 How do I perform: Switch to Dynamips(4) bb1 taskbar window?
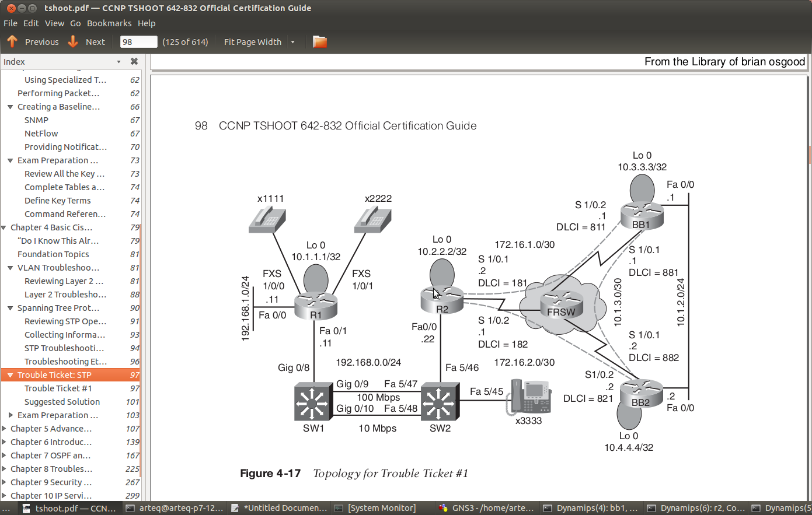pos(591,508)
